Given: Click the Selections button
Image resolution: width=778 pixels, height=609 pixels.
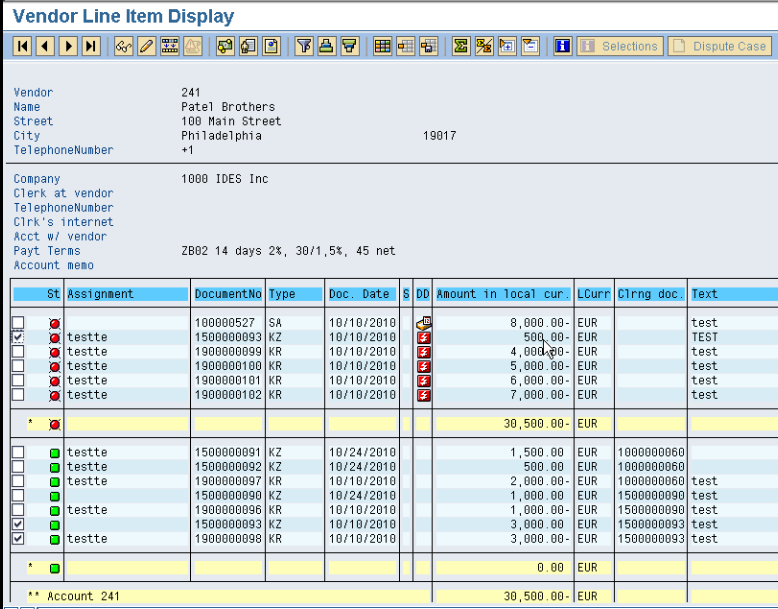Looking at the screenshot, I should point(620,46).
